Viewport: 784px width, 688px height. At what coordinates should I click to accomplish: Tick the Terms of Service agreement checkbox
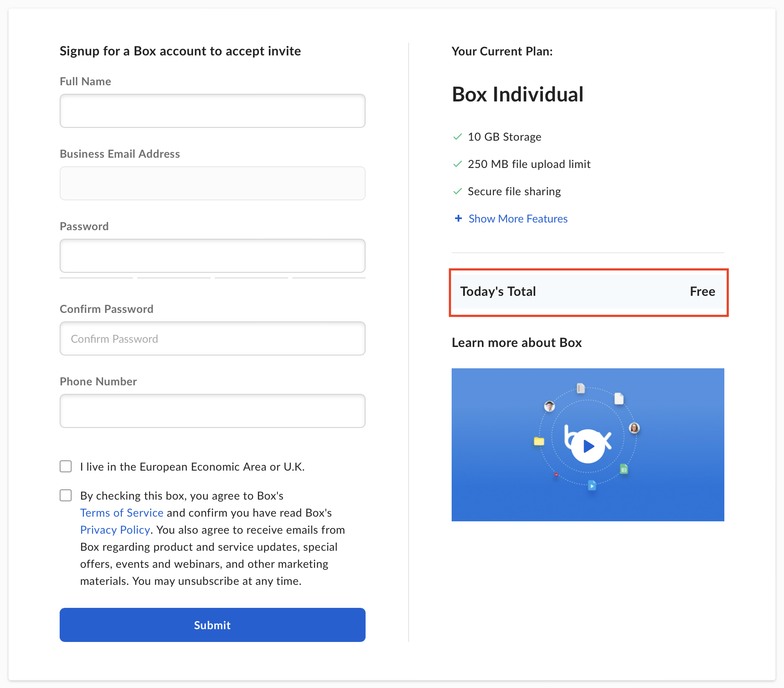[x=66, y=495]
